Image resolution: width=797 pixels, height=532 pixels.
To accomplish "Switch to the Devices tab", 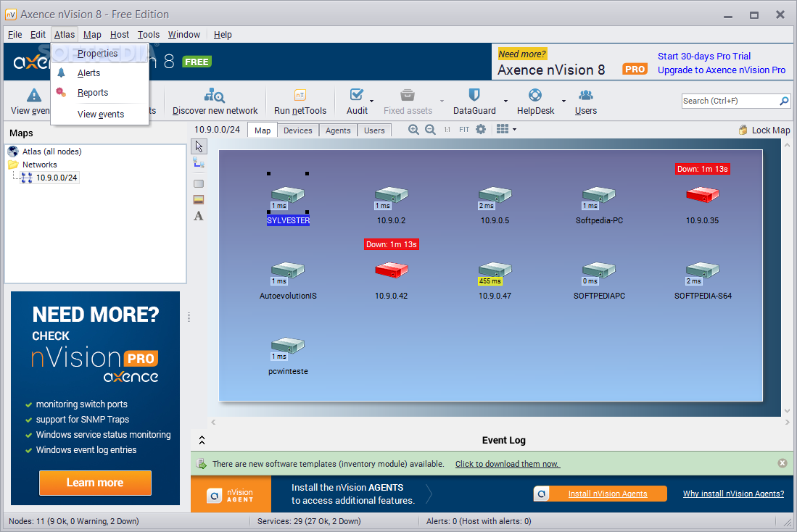I will point(298,130).
